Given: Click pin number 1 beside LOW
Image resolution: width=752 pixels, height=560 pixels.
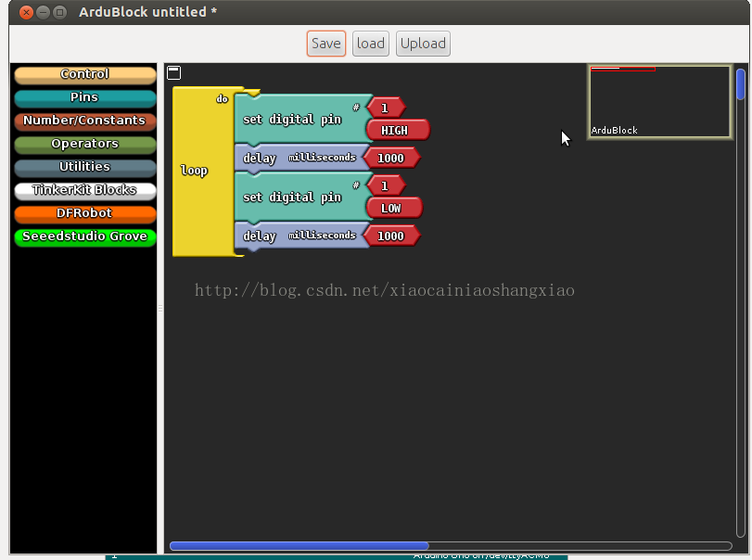Looking at the screenshot, I should pyautogui.click(x=386, y=186).
